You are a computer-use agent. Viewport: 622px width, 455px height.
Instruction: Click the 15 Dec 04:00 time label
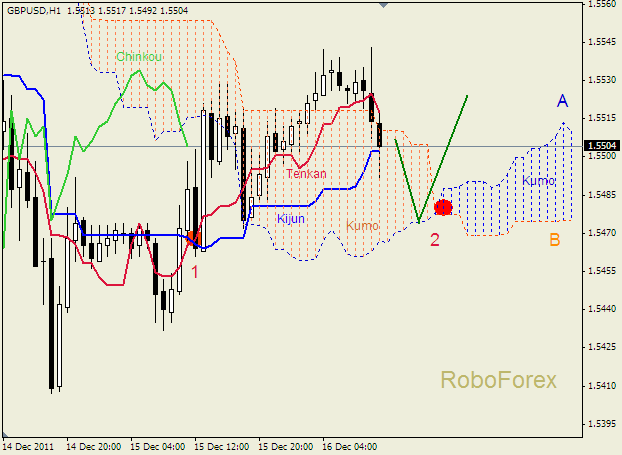pos(158,447)
